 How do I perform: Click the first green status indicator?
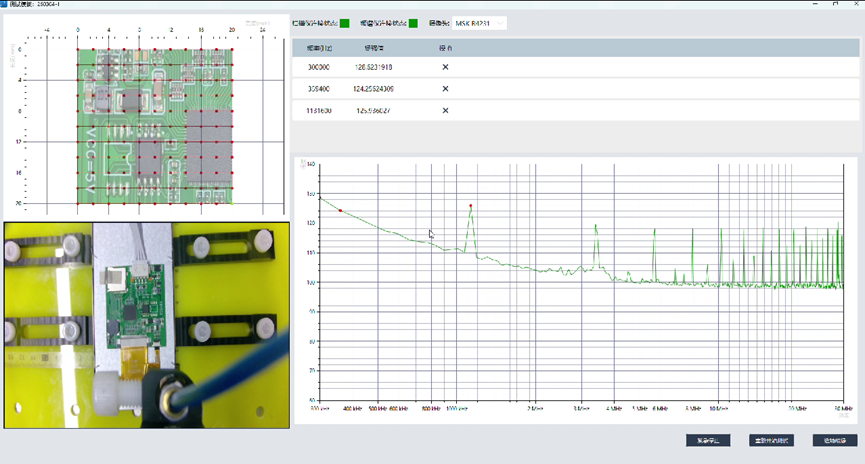tap(345, 23)
